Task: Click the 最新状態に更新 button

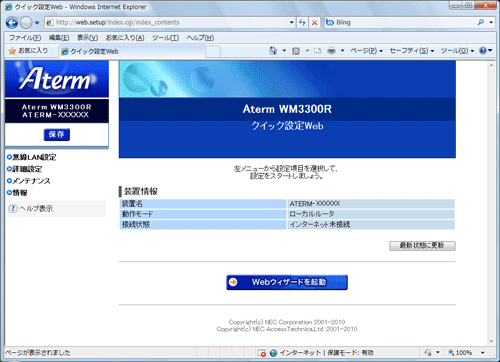Action: pyautogui.click(x=422, y=246)
